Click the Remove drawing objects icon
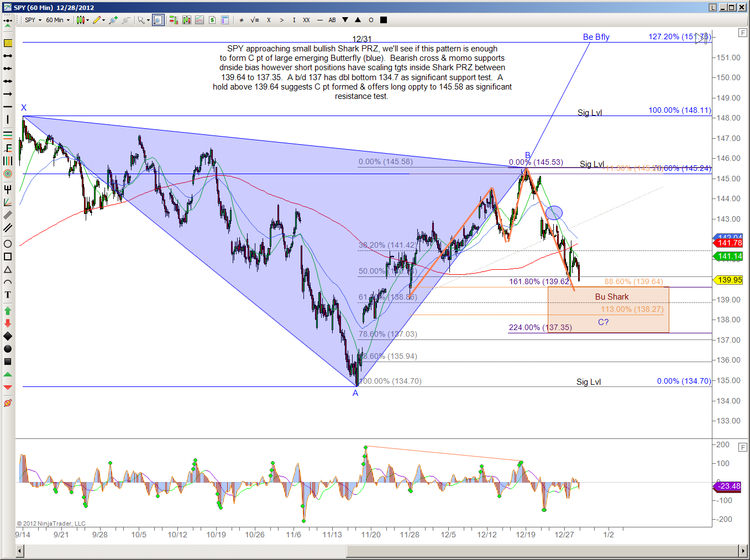 click(x=8, y=403)
